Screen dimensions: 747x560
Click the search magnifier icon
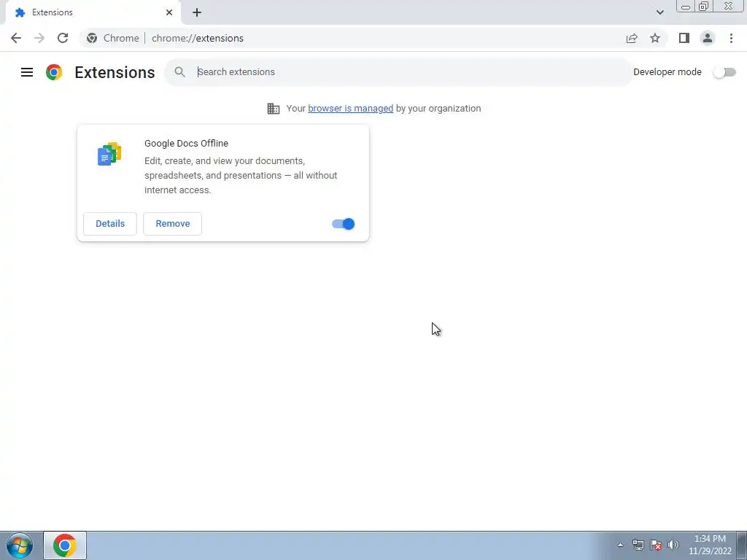click(x=179, y=72)
